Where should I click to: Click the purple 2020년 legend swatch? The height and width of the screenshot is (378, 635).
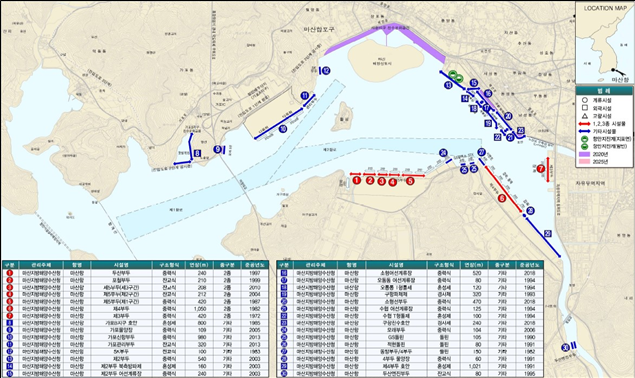(x=584, y=154)
